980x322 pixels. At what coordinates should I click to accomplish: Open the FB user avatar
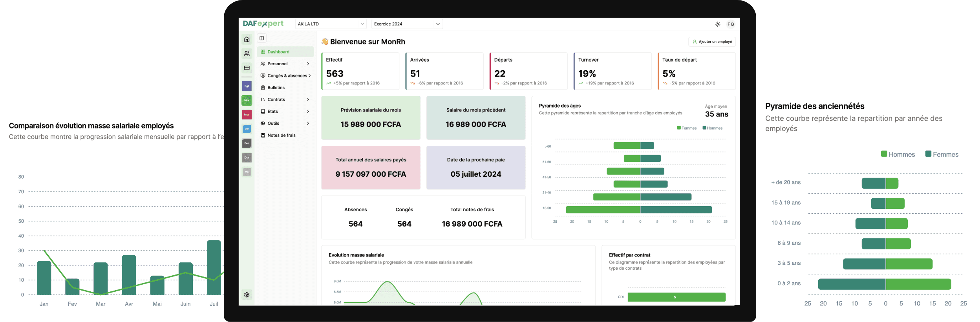click(x=730, y=24)
